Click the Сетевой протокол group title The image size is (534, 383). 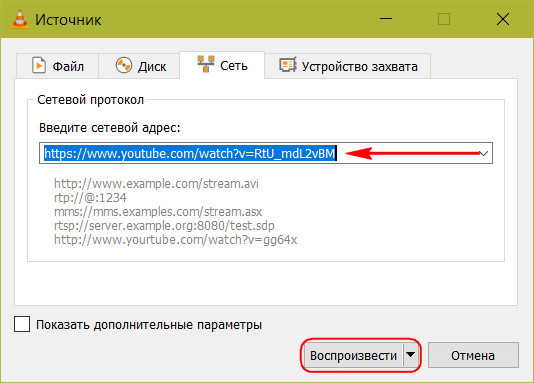click(91, 100)
